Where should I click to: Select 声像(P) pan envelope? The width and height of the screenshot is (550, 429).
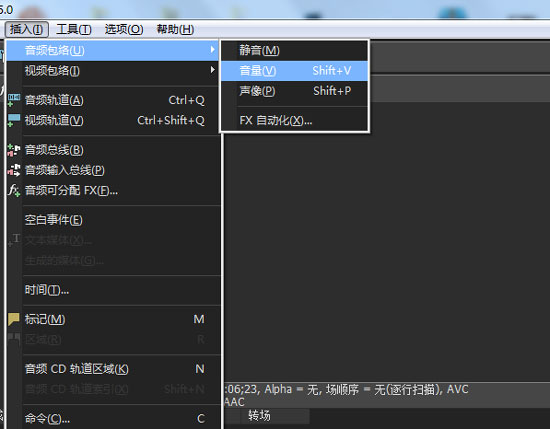coord(294,91)
